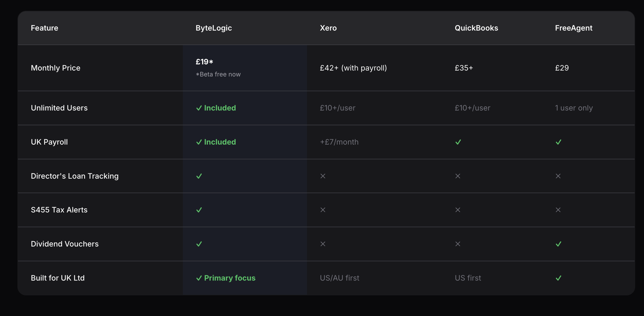
Task: Click Xero's Dividend Vouchers cross icon
Action: point(323,244)
